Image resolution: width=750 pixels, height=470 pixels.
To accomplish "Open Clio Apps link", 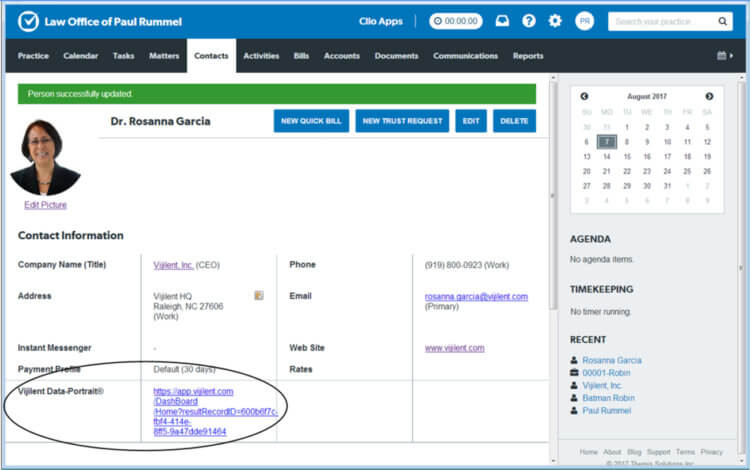I will (x=381, y=22).
